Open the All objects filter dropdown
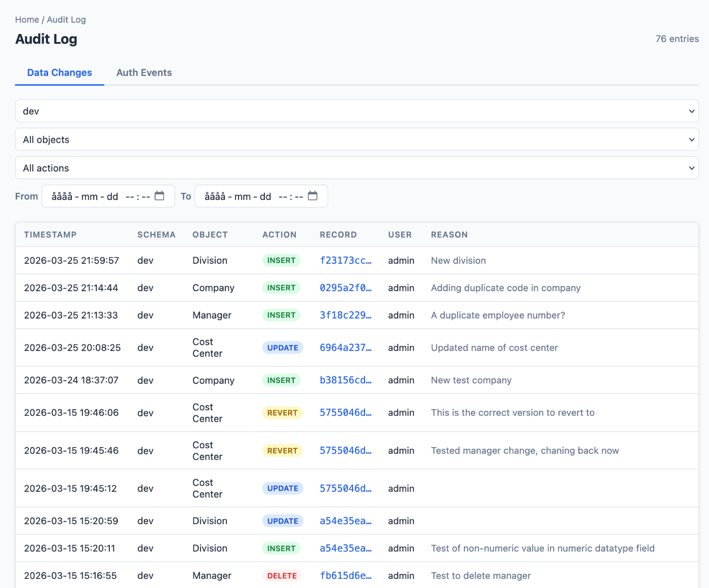The width and height of the screenshot is (709, 588). [x=357, y=139]
